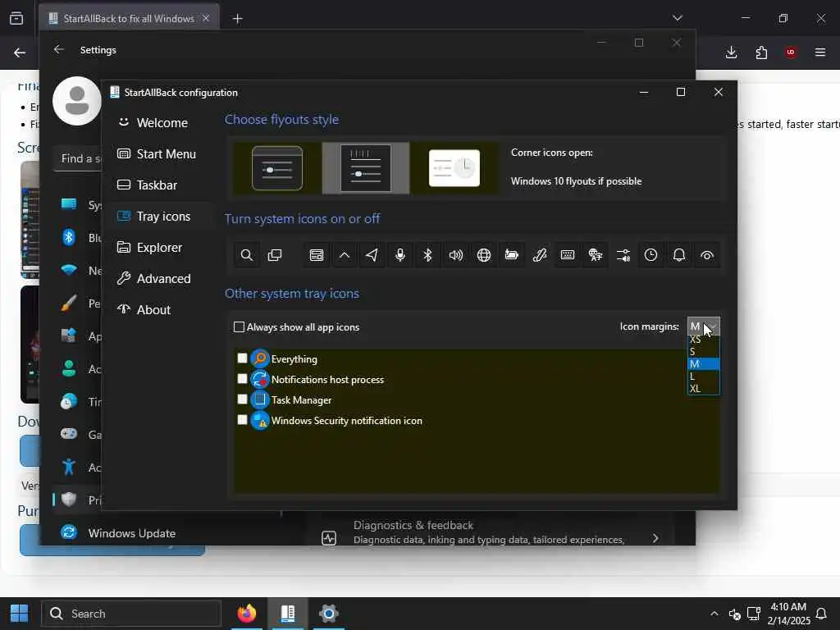This screenshot has height=630, width=840.
Task: Show hidden tray icons on taskbar
Action: (714, 614)
